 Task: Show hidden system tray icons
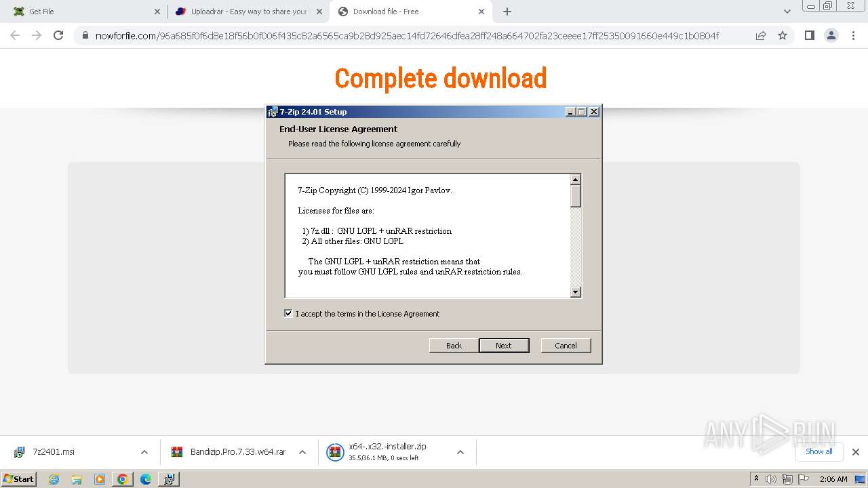756,479
